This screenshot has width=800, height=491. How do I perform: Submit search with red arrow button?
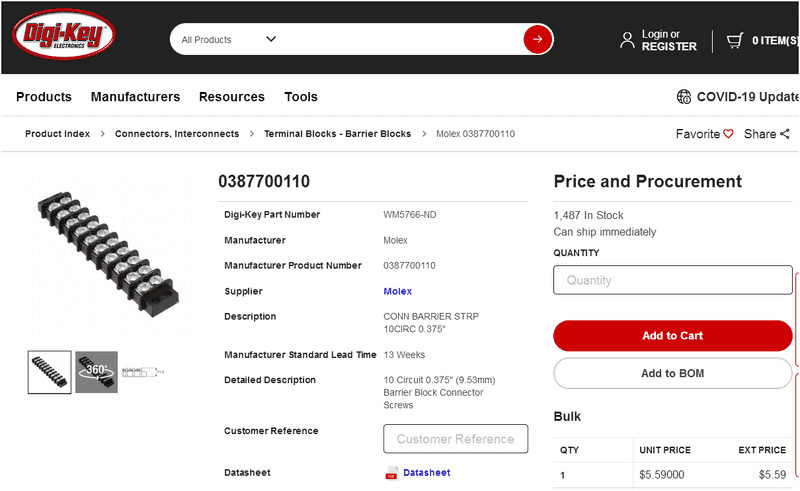(x=537, y=39)
